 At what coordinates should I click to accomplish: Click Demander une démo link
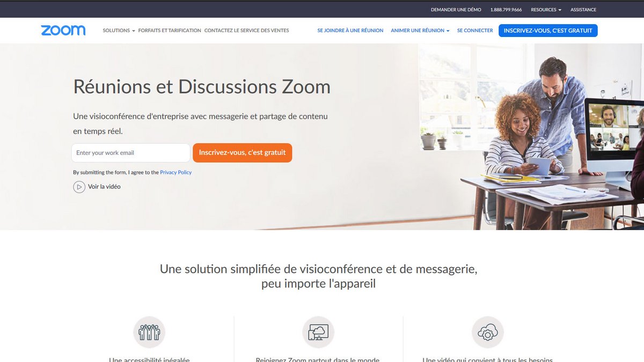(456, 10)
